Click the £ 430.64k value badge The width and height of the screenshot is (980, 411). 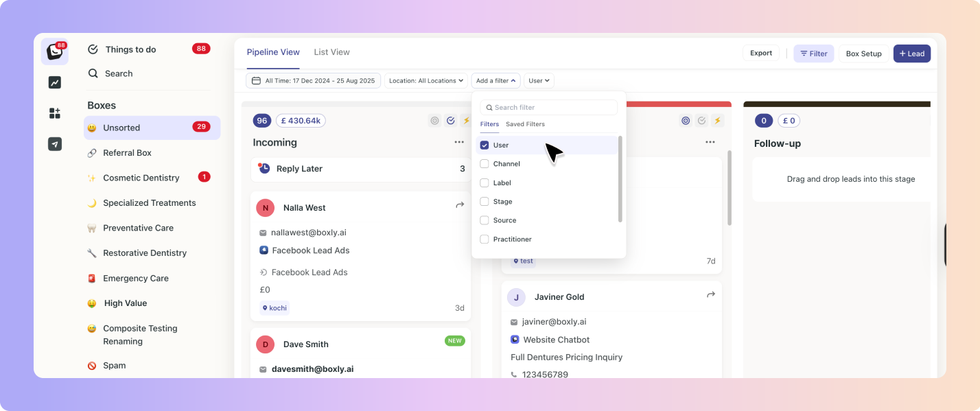point(301,121)
